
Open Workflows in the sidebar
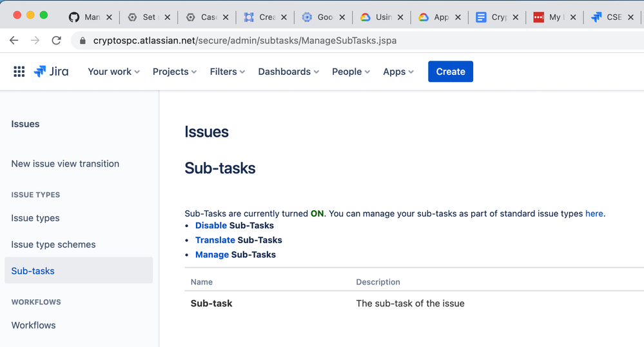(34, 325)
